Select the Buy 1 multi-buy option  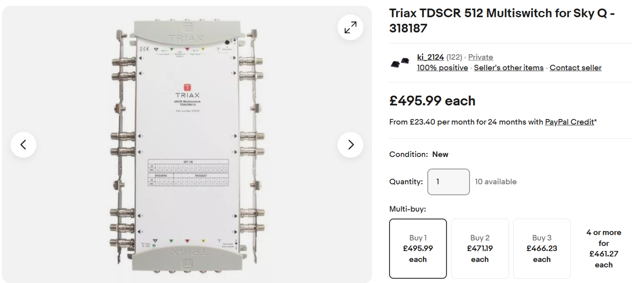coord(418,248)
